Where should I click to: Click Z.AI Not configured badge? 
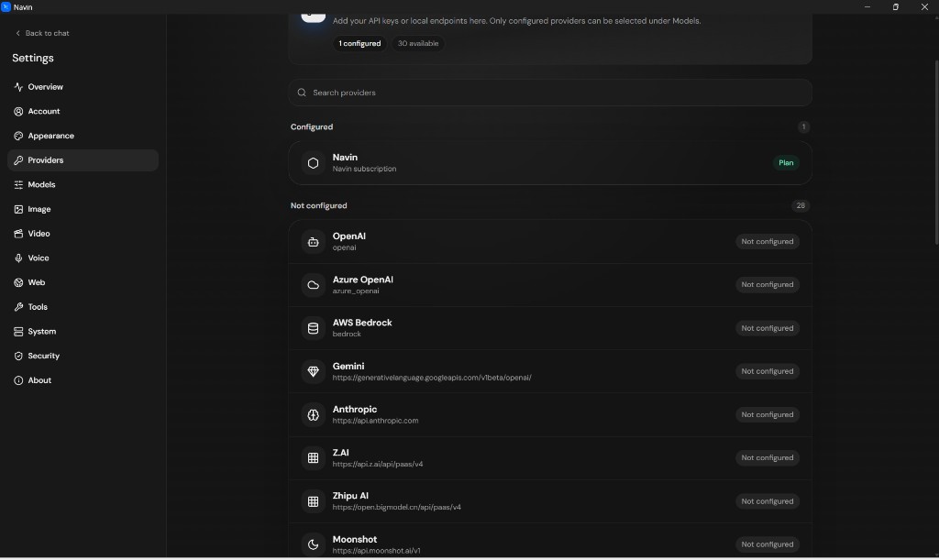coord(768,457)
